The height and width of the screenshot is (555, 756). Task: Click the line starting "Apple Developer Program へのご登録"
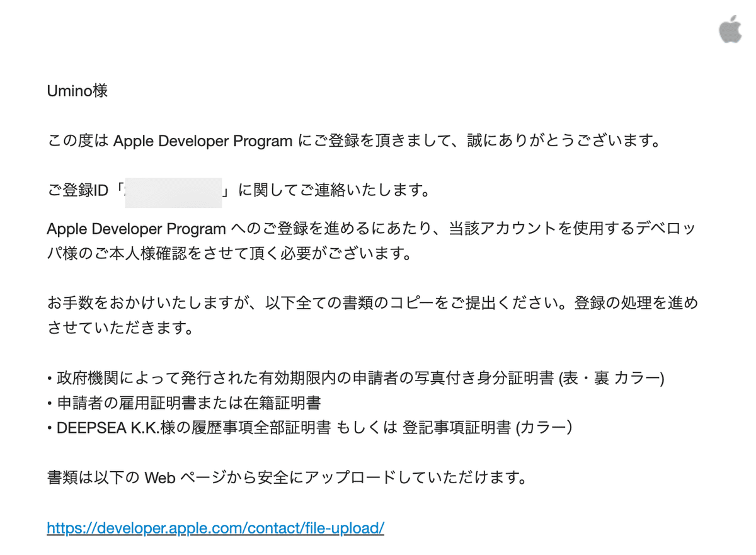pos(371,229)
